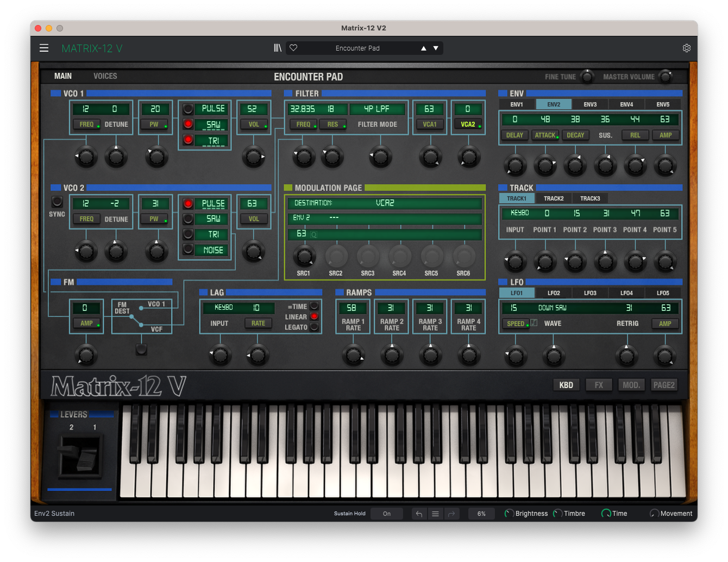Select the ENV1 tab
The height and width of the screenshot is (562, 728).
tap(517, 104)
